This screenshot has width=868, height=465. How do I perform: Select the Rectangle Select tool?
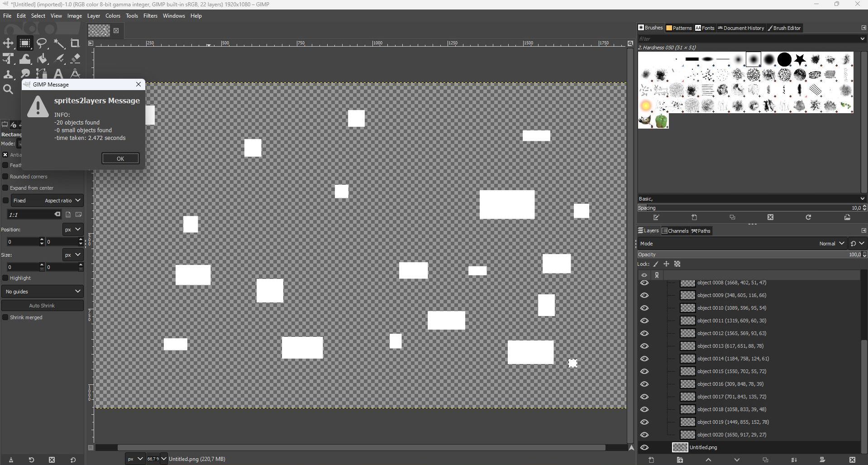pos(25,43)
